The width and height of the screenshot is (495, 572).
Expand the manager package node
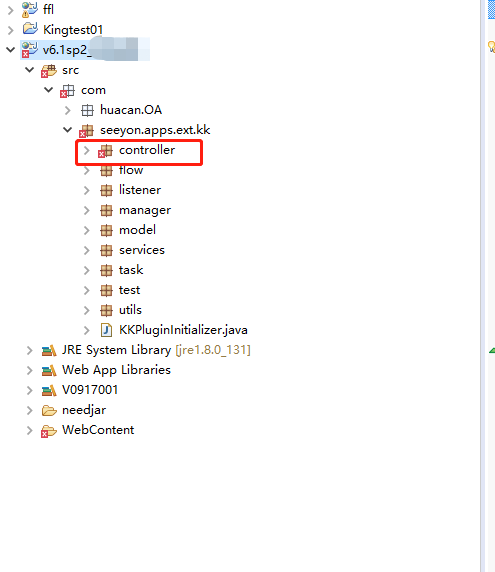(x=87, y=210)
